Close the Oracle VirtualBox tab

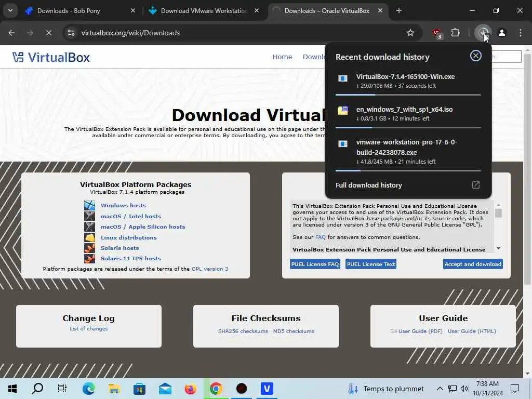point(380,10)
